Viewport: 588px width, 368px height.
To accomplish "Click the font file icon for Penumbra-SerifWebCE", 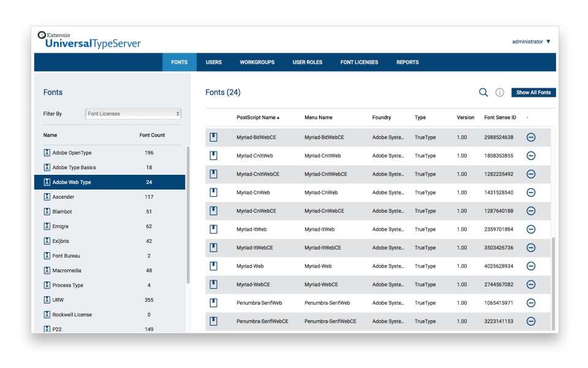I will tap(213, 321).
